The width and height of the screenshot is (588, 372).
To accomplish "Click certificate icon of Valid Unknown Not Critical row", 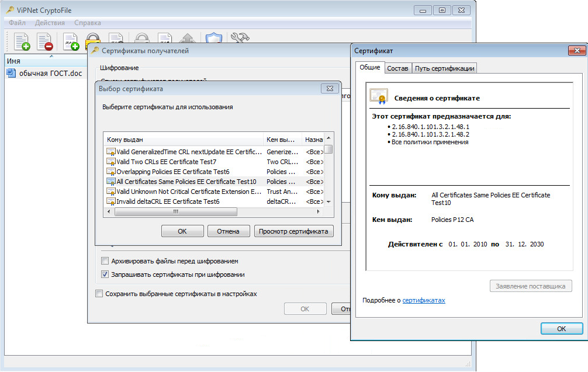I will point(110,192).
